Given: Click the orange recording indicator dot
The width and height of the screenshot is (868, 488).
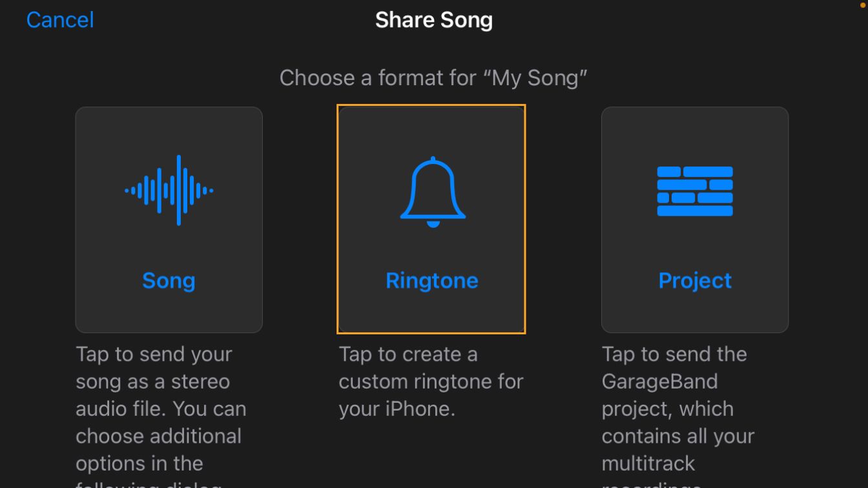Looking at the screenshot, I should point(863,5).
